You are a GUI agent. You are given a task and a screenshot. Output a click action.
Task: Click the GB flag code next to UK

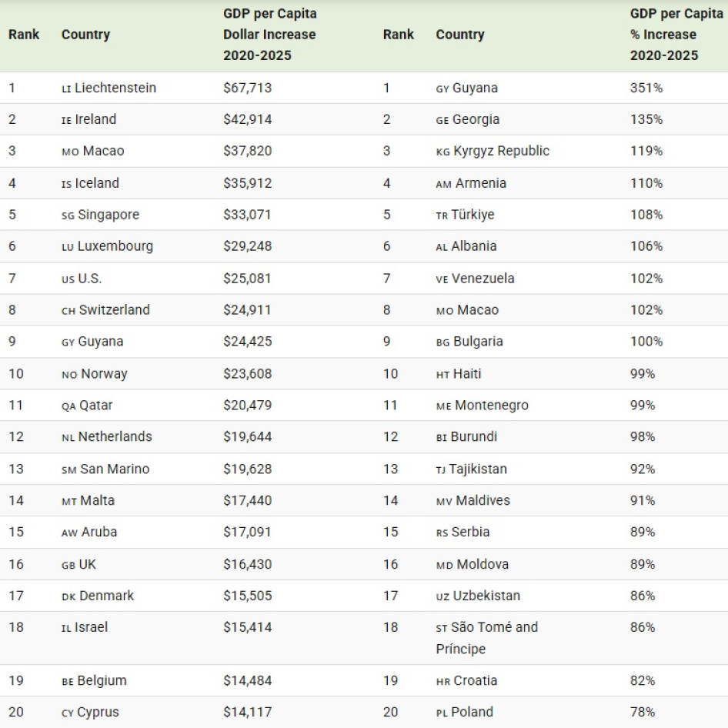[68, 565]
